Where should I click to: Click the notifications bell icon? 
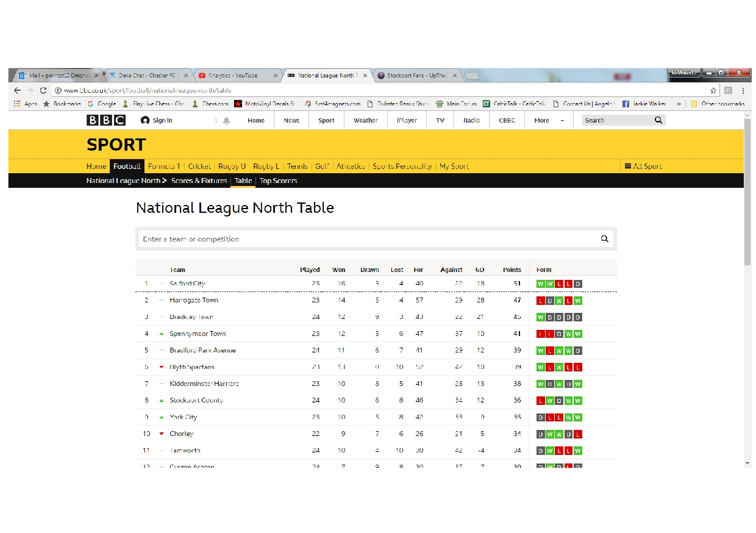click(x=226, y=121)
